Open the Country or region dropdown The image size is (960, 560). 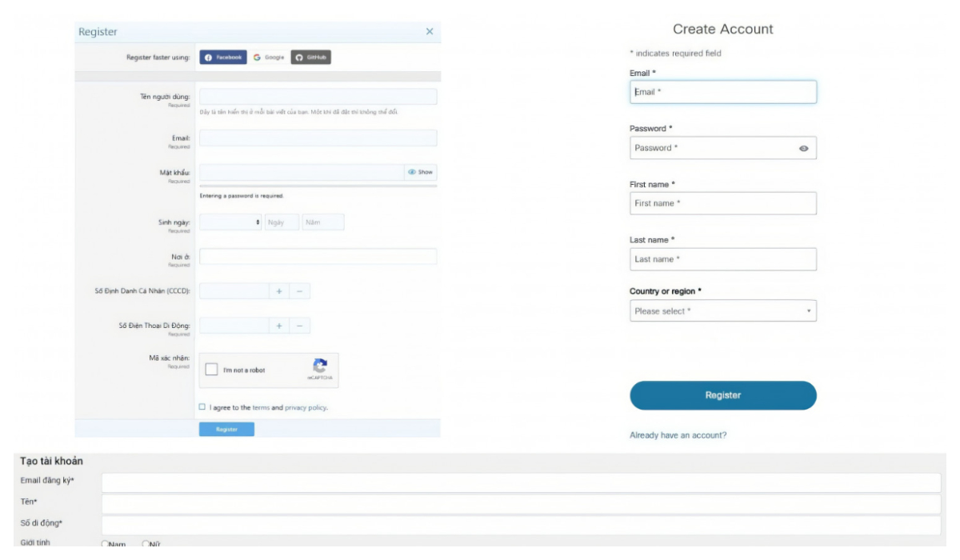click(722, 310)
